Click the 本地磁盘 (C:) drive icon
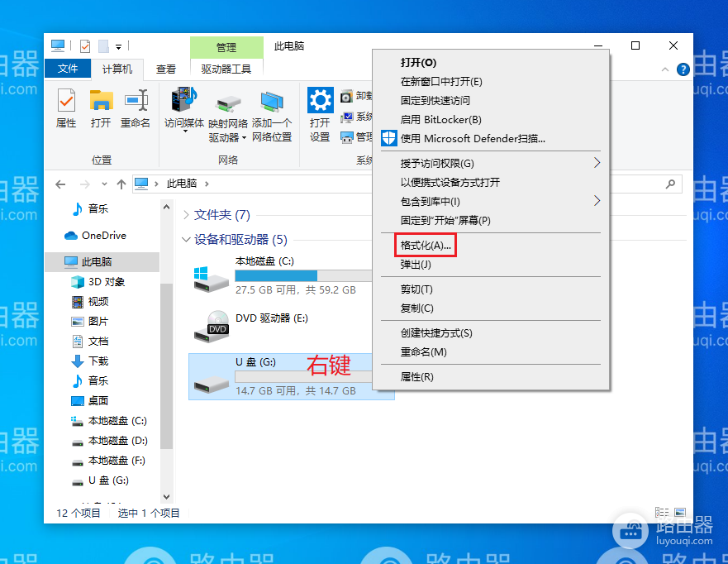The image size is (728, 564). click(211, 279)
